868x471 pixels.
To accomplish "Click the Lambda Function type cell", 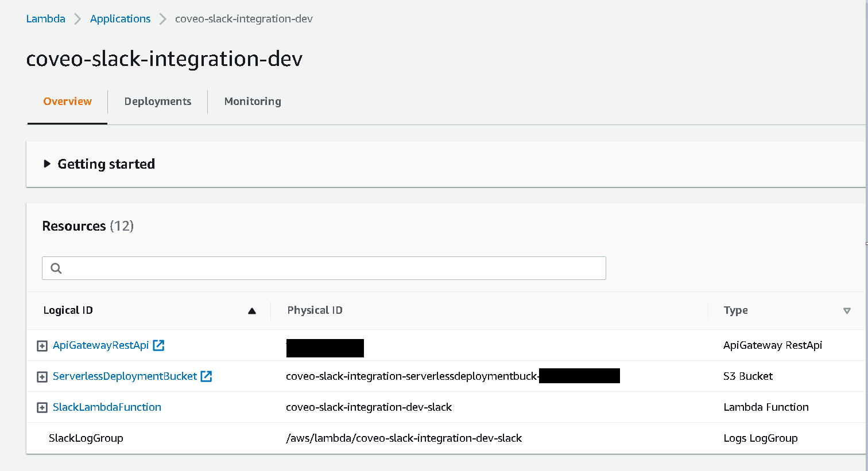I will pos(766,407).
